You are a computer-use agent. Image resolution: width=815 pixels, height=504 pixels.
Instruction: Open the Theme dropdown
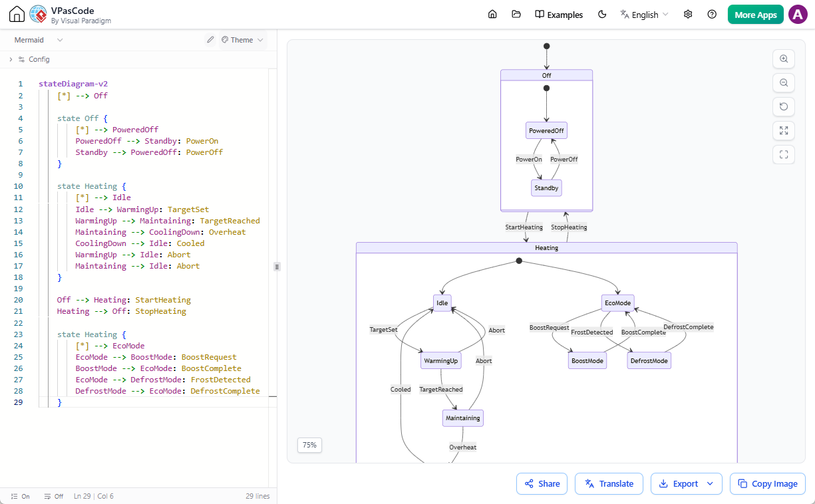(x=242, y=40)
